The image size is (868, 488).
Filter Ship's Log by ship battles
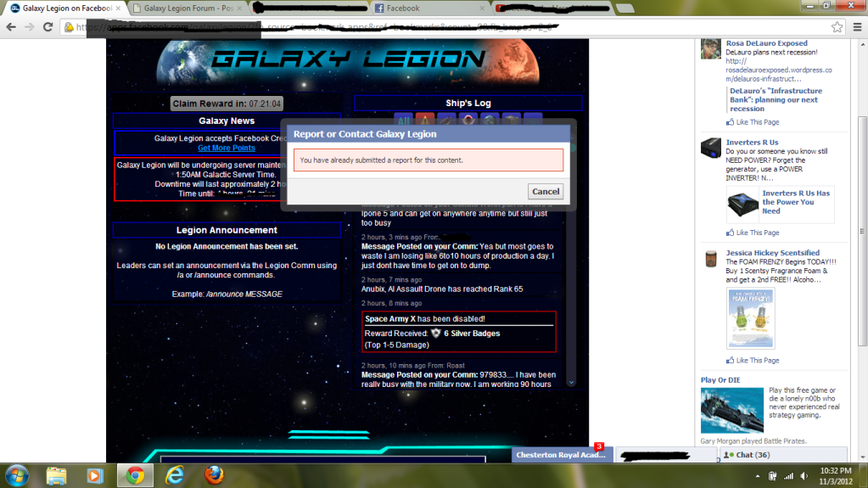[x=446, y=120]
